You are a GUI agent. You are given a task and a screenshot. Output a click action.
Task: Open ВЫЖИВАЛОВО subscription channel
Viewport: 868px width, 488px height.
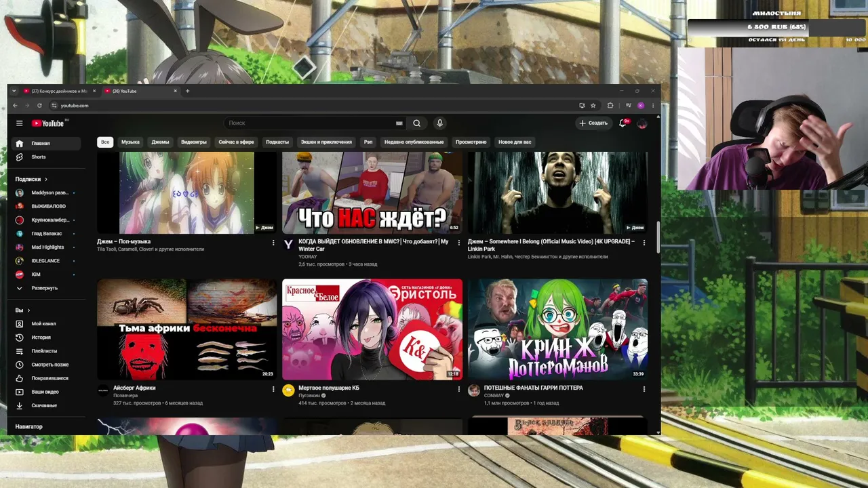point(46,207)
